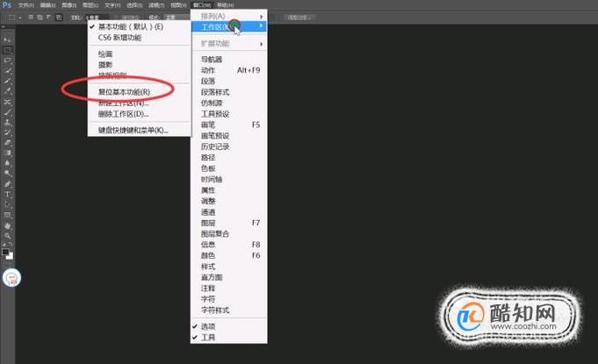The width and height of the screenshot is (598, 364).
Task: Choose 键盘快捷键和菜单(K)... entry
Action: point(140,130)
